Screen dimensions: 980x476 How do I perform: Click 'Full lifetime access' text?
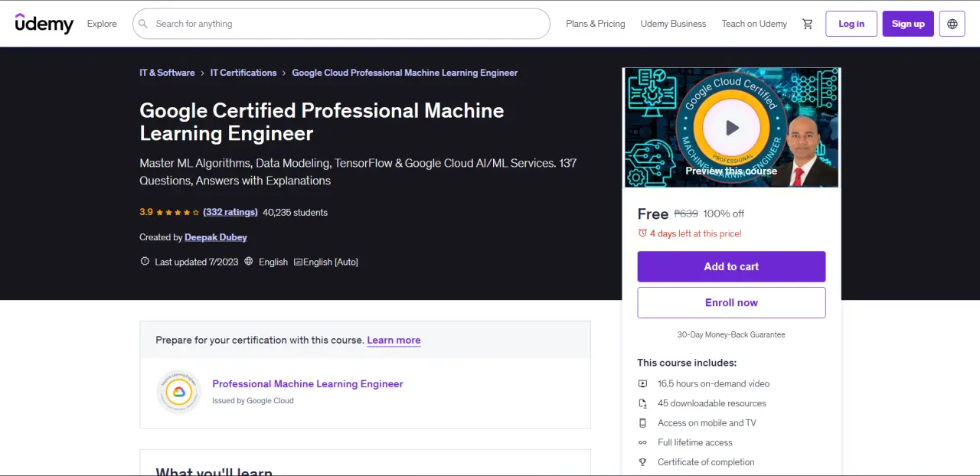coord(695,442)
